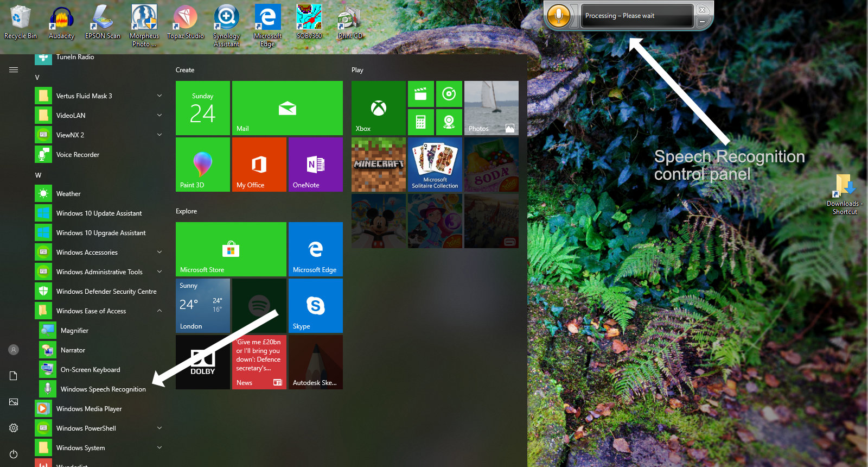Open the user account icon in Start sidebar
The height and width of the screenshot is (467, 868).
pyautogui.click(x=14, y=350)
